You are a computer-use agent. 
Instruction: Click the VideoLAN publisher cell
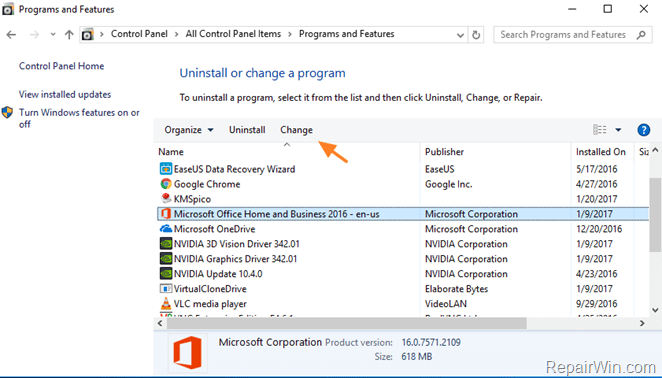446,304
